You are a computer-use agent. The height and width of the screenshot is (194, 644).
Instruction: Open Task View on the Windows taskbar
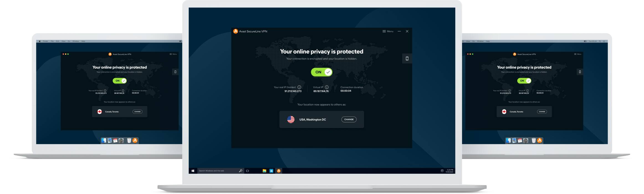(x=247, y=171)
